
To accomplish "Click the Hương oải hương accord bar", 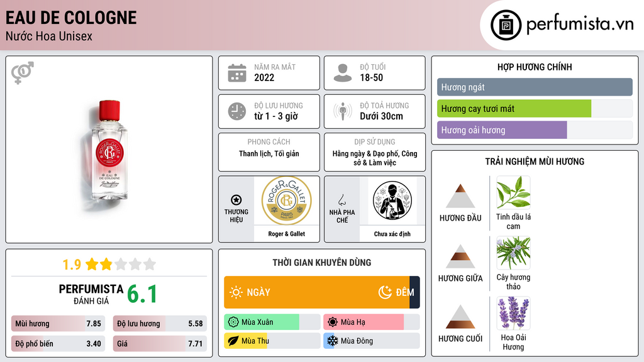I will pos(535,129).
